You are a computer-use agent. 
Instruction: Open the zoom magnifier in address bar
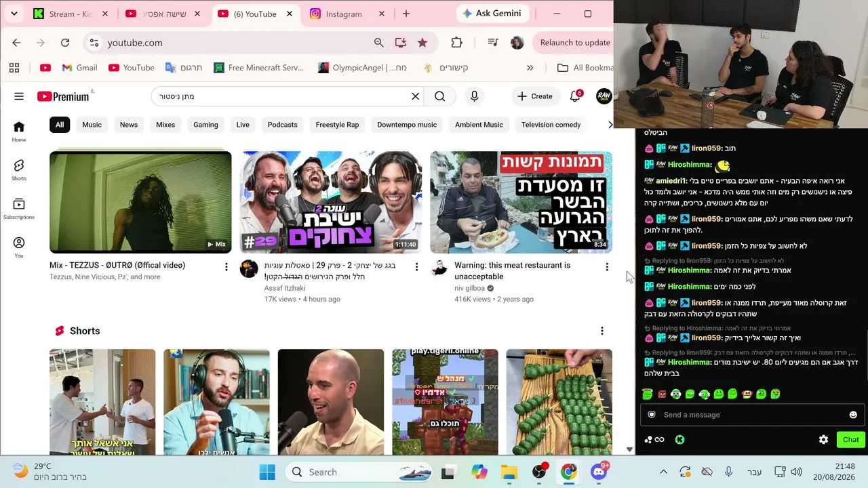click(x=378, y=43)
